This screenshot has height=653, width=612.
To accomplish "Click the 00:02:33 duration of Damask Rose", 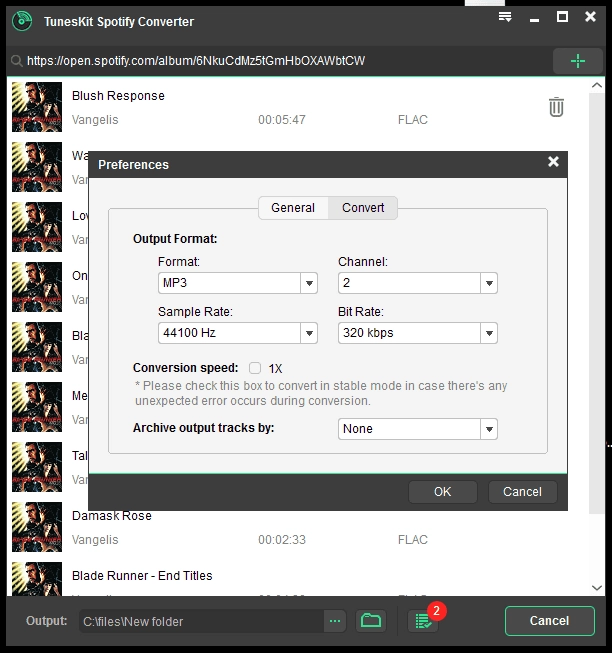I will (x=282, y=540).
